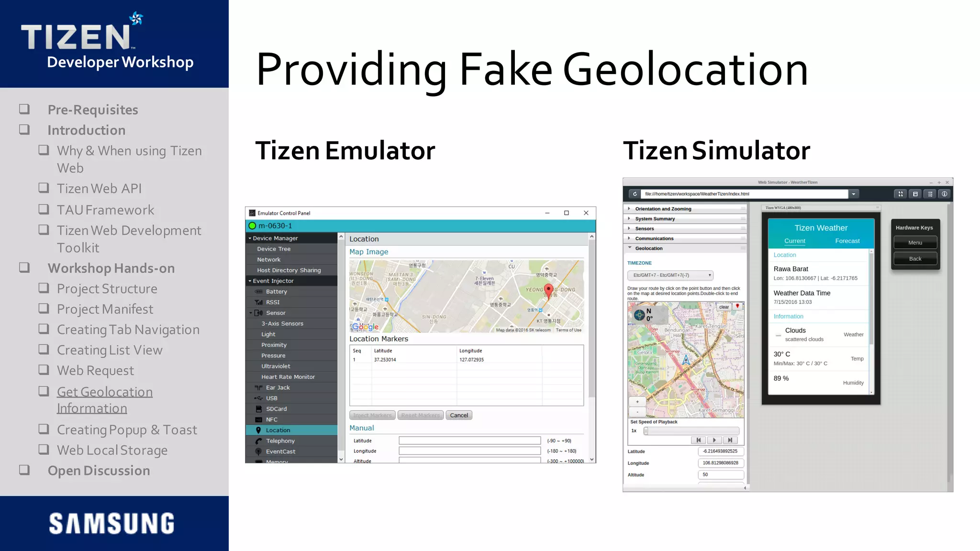This screenshot has width=980, height=551.
Task: Open the URL history dropdown arrow
Action: (854, 194)
